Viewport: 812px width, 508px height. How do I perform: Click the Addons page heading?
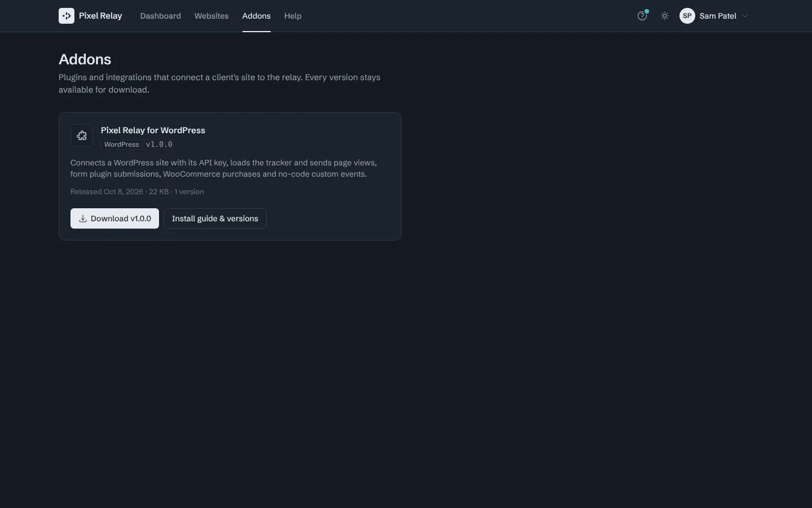tap(85, 59)
